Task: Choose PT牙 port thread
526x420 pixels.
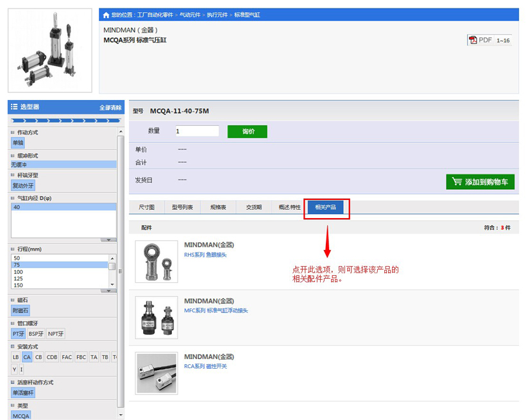Action: [x=19, y=334]
